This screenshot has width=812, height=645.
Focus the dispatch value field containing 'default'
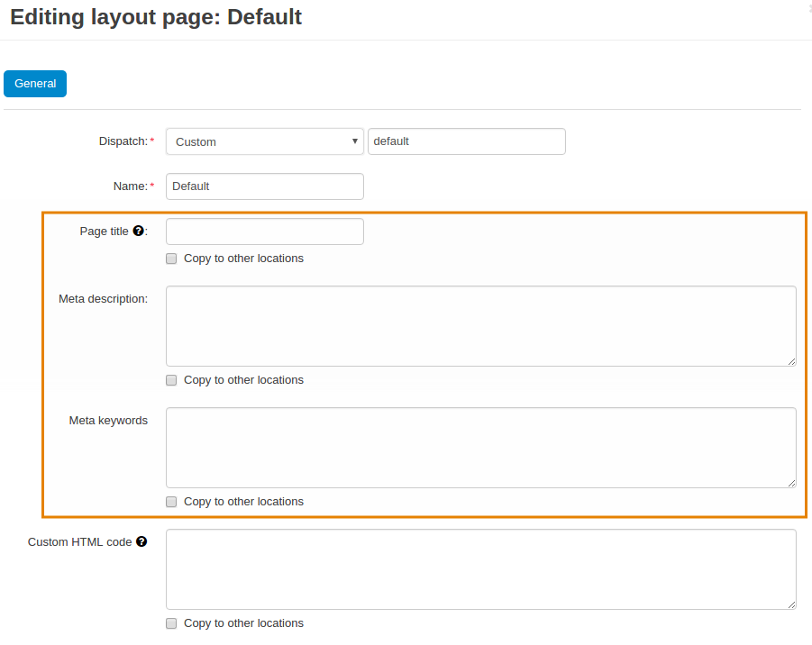coord(467,141)
